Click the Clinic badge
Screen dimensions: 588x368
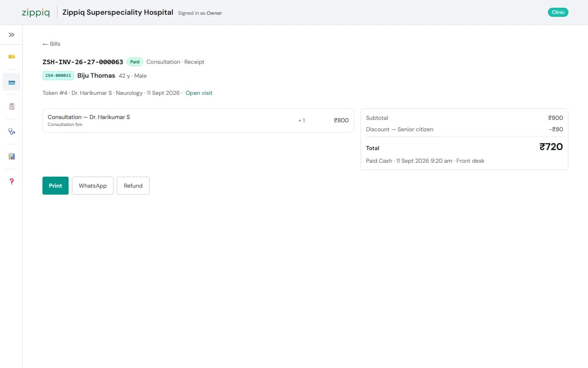[x=558, y=12]
